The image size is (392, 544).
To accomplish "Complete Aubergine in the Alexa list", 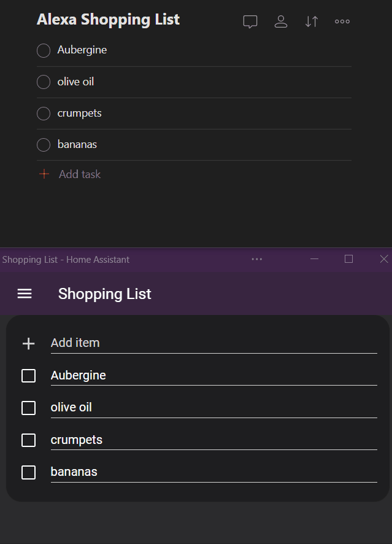I will coord(43,50).
